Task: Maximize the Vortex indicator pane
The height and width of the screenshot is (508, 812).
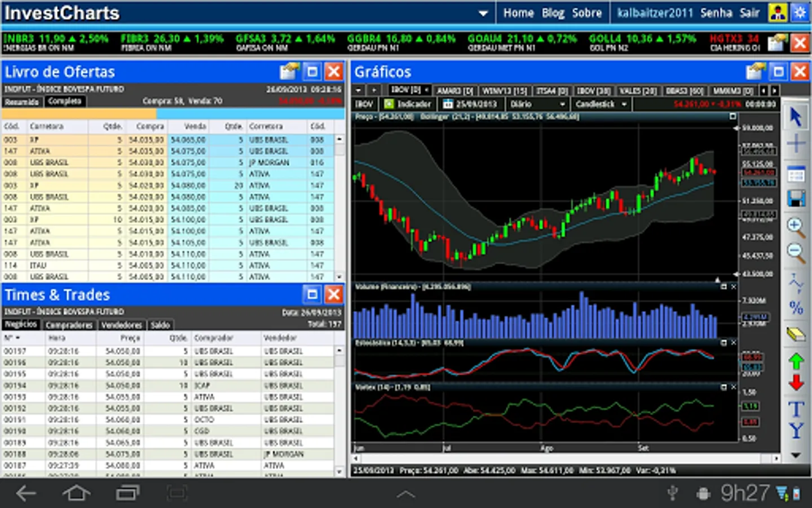Action: tap(723, 387)
